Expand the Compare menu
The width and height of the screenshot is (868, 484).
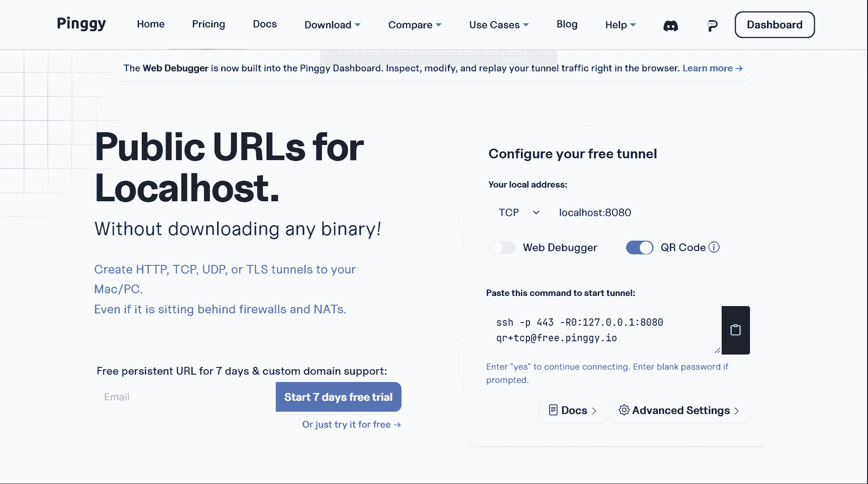point(415,25)
